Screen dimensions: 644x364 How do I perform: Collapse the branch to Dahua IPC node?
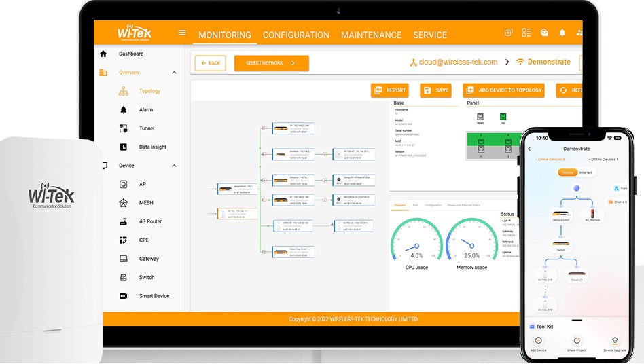coord(325,180)
